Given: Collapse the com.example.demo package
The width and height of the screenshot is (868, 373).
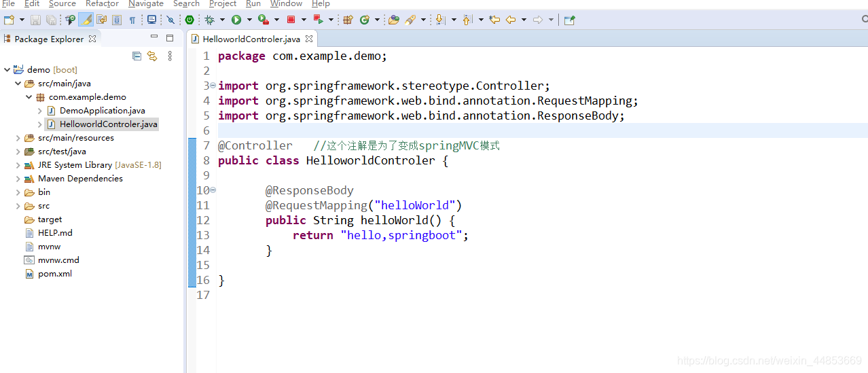Looking at the screenshot, I should [x=29, y=96].
